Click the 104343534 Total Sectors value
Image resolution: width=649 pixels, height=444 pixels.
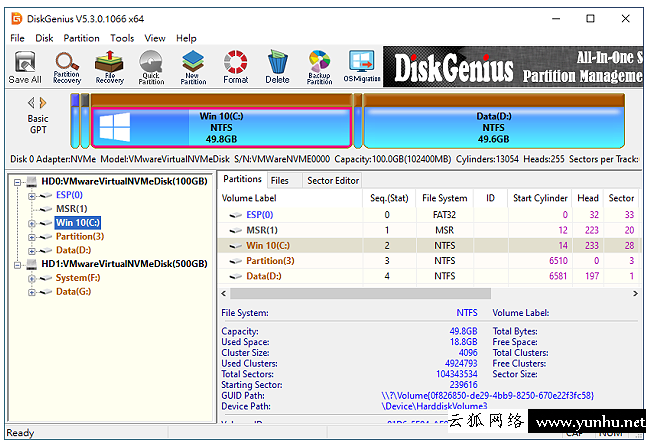[457, 374]
